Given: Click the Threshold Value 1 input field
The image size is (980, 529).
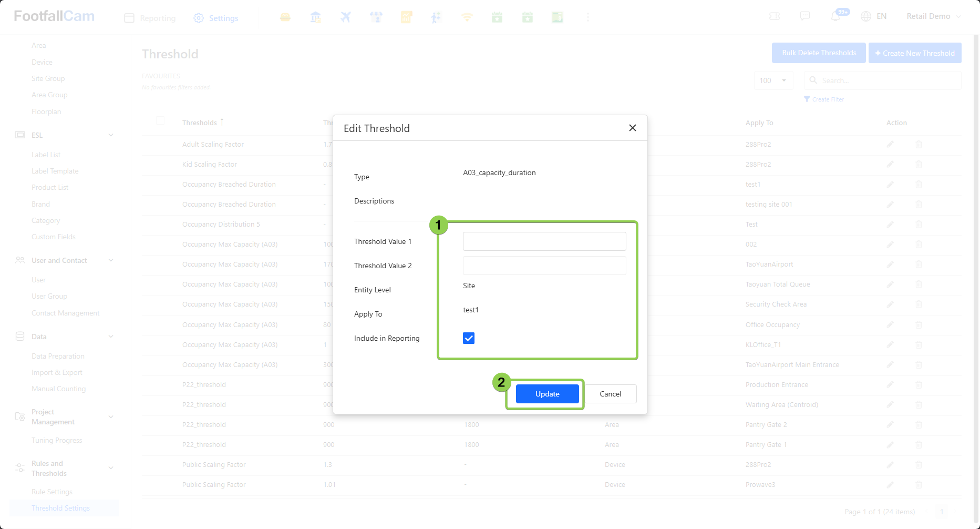Looking at the screenshot, I should pos(544,241).
